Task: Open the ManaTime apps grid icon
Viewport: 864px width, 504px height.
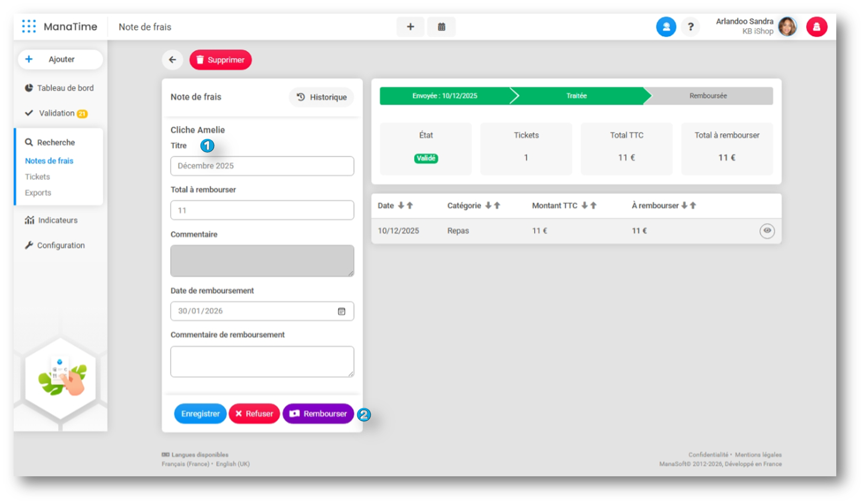Action: pyautogui.click(x=29, y=26)
